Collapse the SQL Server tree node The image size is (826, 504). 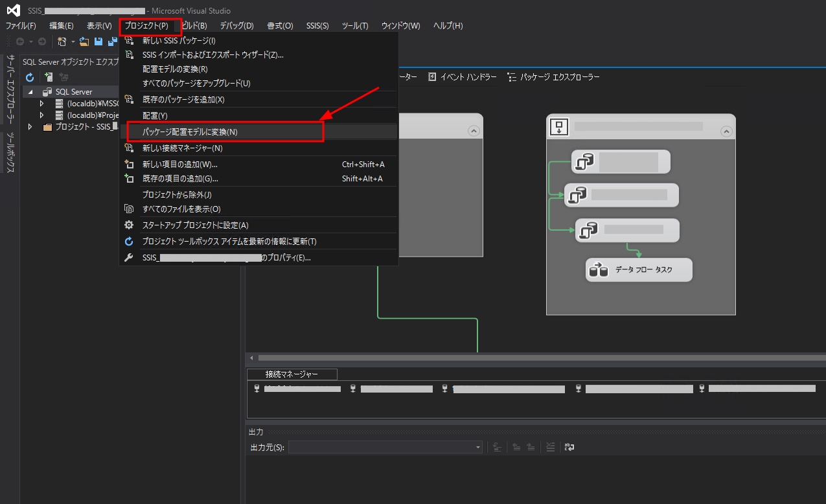30,92
